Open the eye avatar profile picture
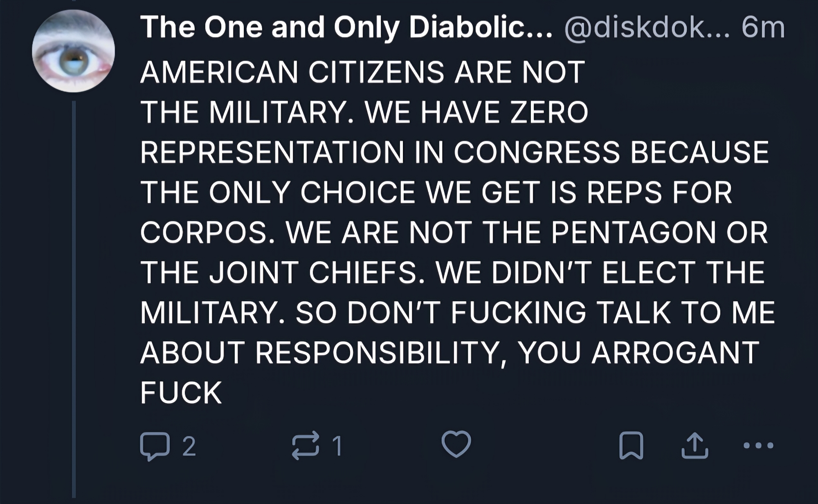The width and height of the screenshot is (818, 504). (74, 51)
